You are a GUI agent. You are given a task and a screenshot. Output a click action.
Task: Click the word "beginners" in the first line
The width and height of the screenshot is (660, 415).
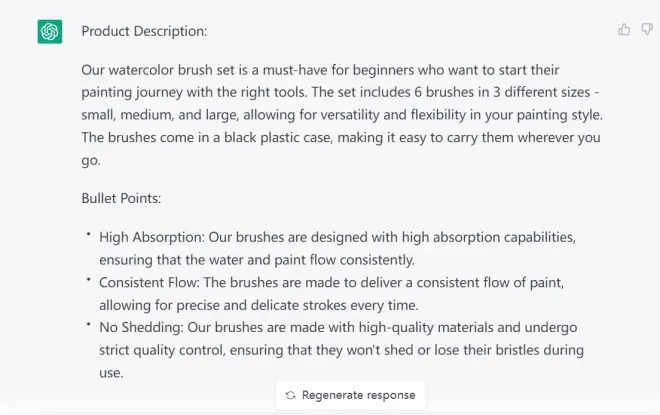(383, 70)
